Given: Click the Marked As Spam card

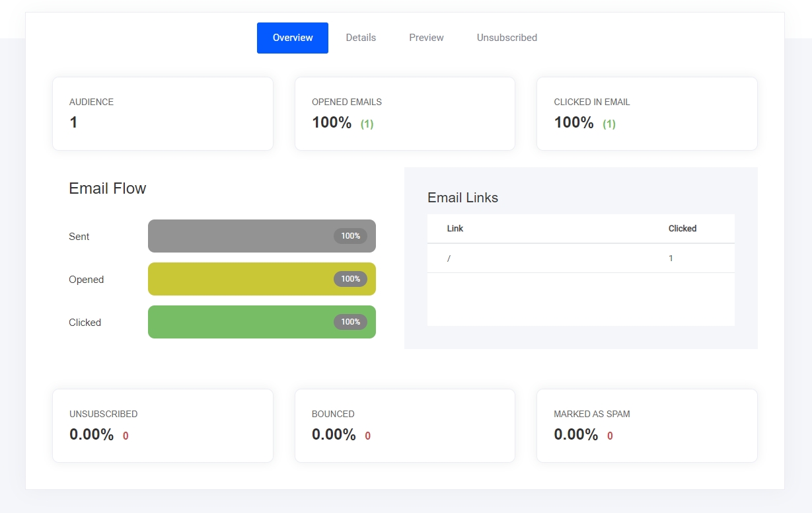Looking at the screenshot, I should (646, 426).
